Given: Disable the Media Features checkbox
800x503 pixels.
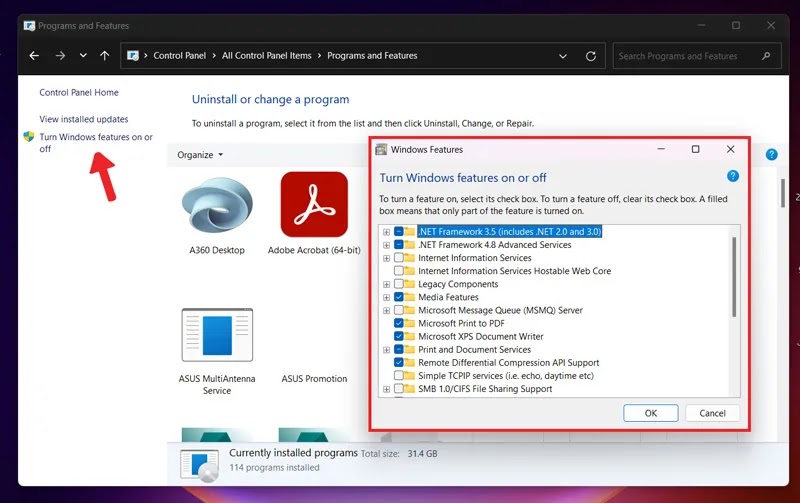Looking at the screenshot, I should [398, 297].
